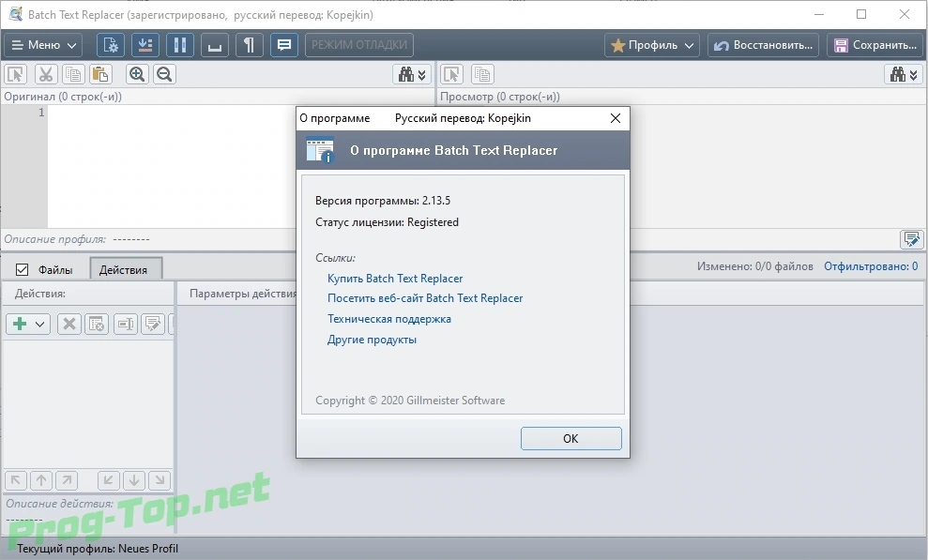Viewport: 928px width, 560px height.
Task: Click the file settings icon in main toolbar
Action: click(x=111, y=45)
